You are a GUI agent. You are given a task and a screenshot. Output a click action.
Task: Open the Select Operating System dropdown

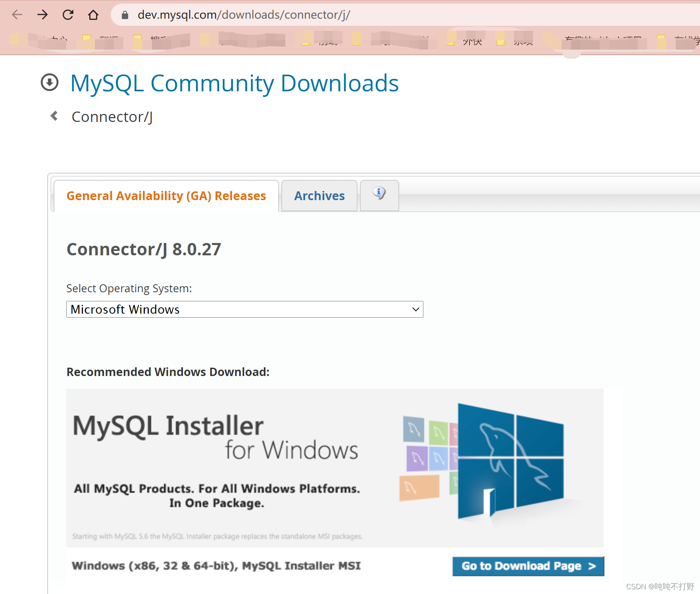(x=245, y=309)
